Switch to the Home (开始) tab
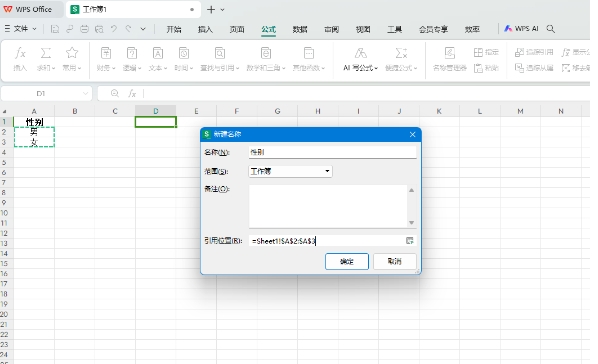Image resolution: width=598 pixels, height=364 pixels. [x=174, y=29]
